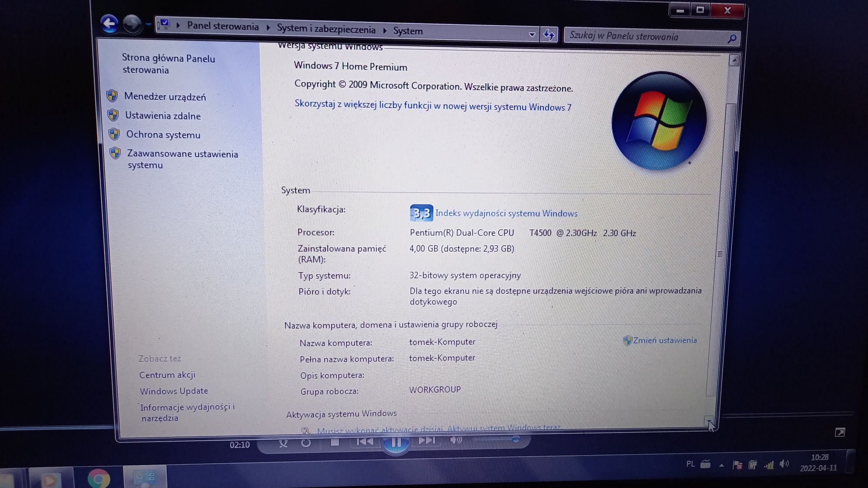Click the shield icon beside Menedżer urządzeń

(x=112, y=96)
